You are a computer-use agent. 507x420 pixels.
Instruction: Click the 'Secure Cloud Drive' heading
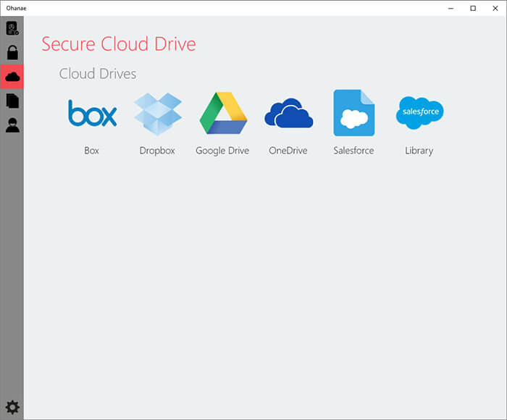[x=119, y=44]
